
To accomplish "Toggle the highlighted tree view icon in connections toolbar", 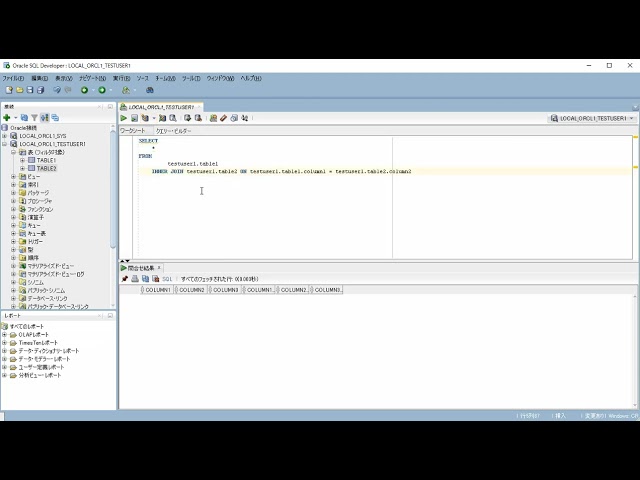I will (45, 118).
